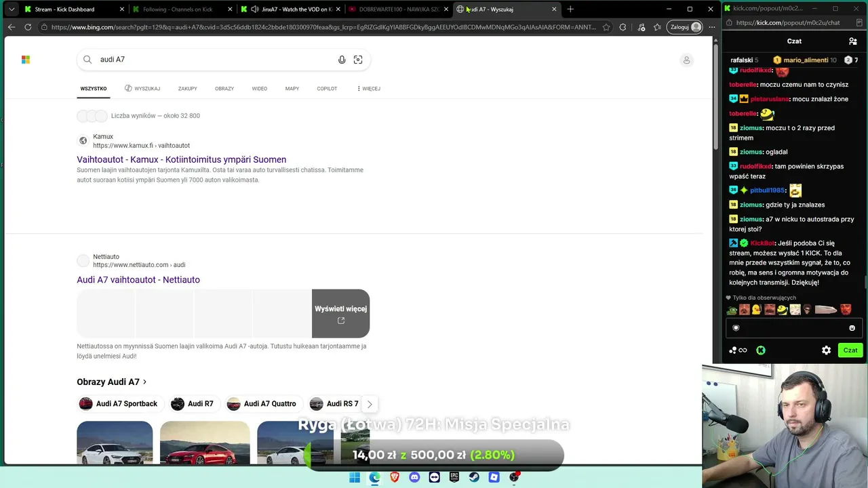The image size is (868, 488).
Task: Start voice search with the microphone icon
Action: (342, 60)
